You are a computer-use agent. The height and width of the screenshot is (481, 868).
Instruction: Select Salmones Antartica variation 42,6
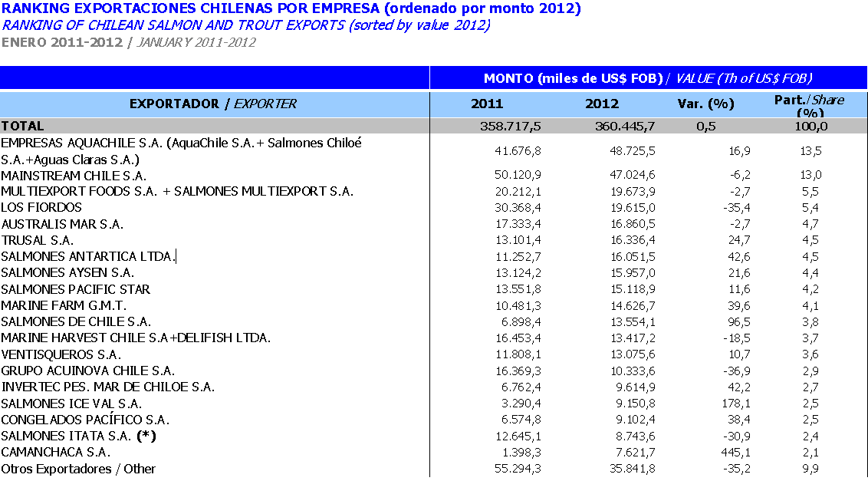(738, 256)
